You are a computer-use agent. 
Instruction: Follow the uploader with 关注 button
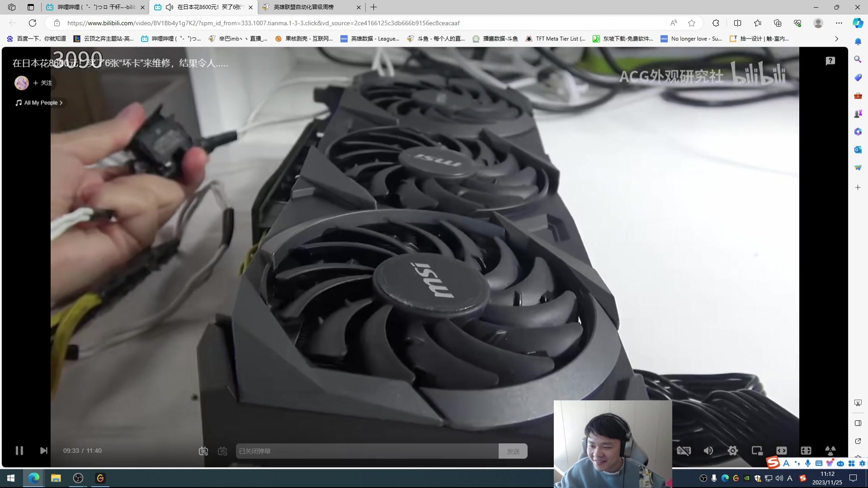pos(42,83)
